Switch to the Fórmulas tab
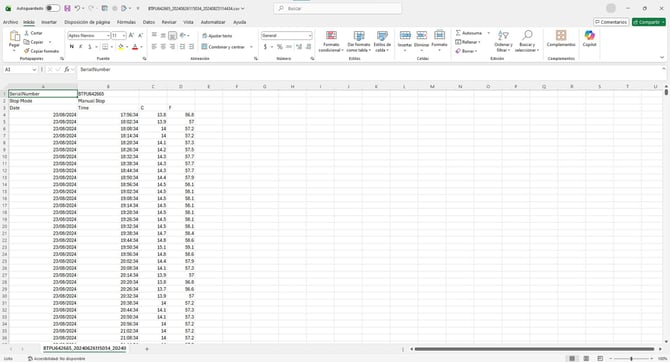Viewport: 670px width, 362px height. 126,22
